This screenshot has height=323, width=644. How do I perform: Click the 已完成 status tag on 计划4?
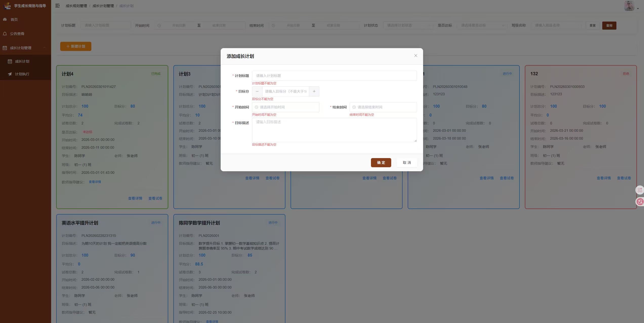click(x=156, y=74)
